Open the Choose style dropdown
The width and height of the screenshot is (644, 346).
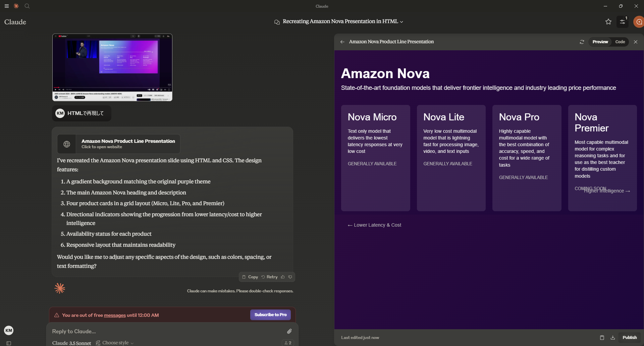coord(115,343)
